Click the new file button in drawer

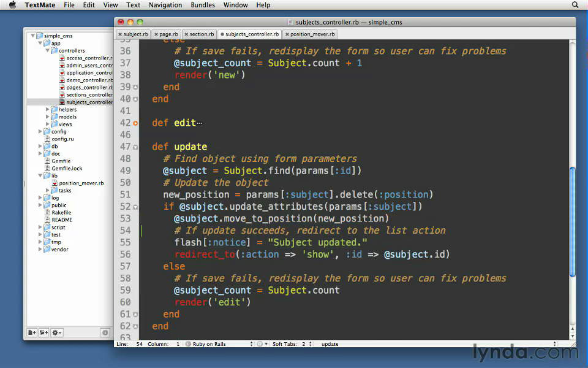[x=32, y=332]
